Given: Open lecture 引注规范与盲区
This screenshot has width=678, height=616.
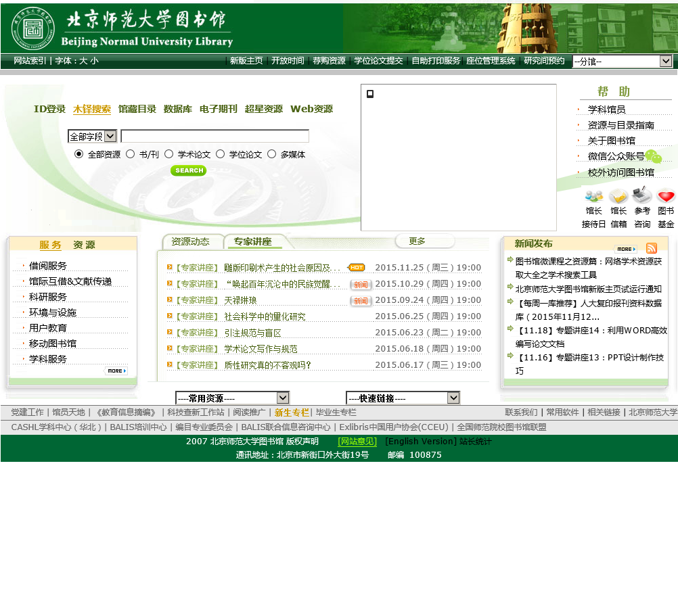Looking at the screenshot, I should (x=252, y=333).
